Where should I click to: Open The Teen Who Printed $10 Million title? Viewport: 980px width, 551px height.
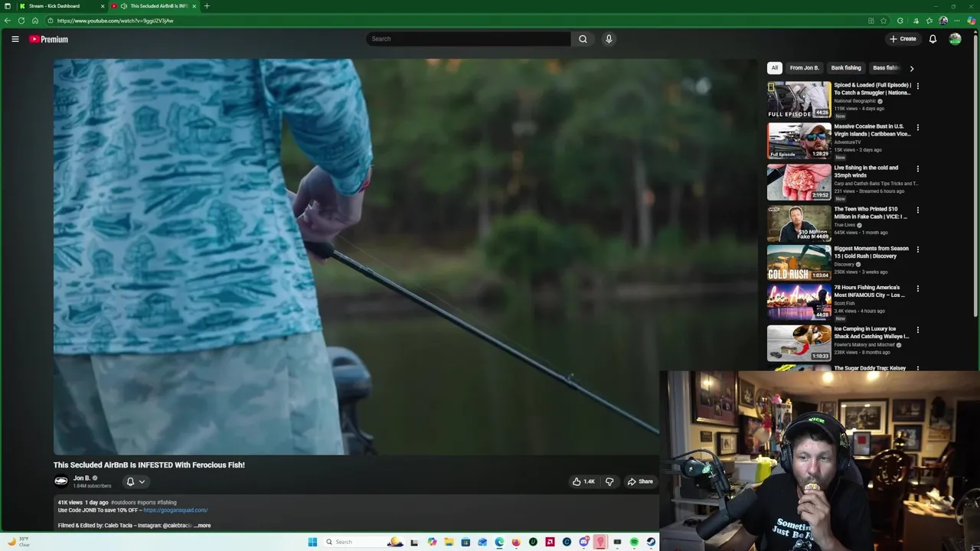click(871, 213)
